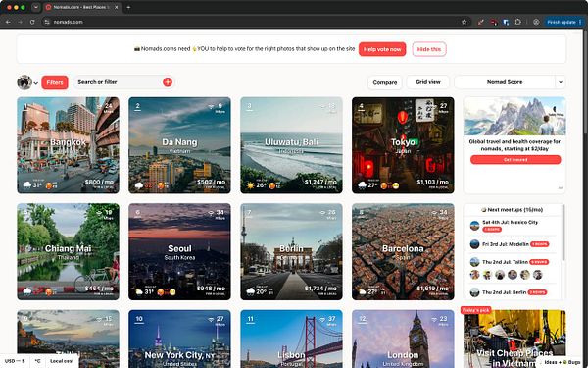Click the insurance ad mountain image

pyautogui.click(x=514, y=116)
